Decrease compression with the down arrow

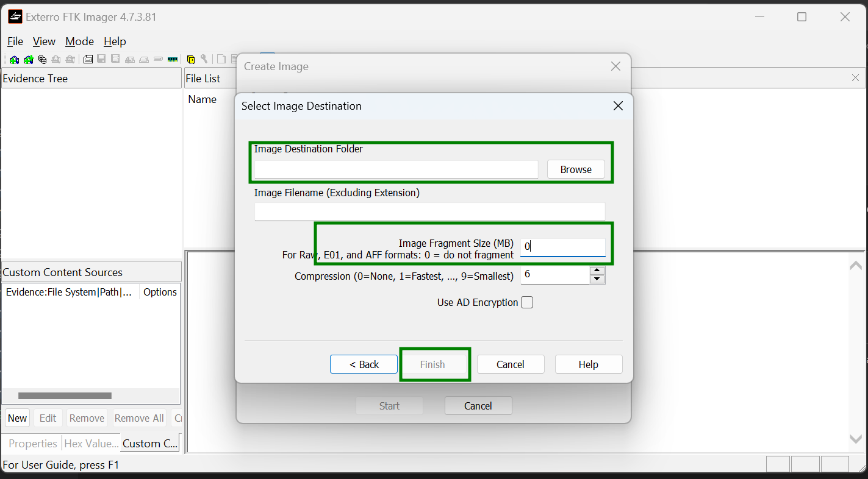tap(598, 280)
